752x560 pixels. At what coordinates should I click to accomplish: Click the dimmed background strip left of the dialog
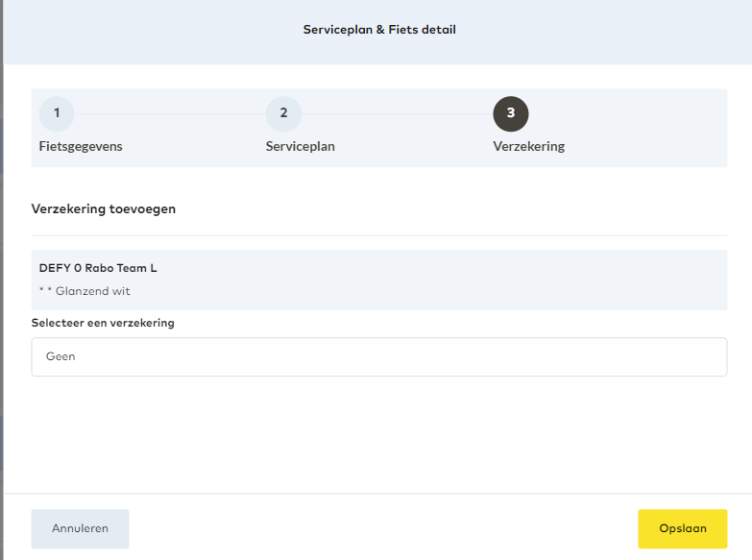pyautogui.click(x=1, y=288)
